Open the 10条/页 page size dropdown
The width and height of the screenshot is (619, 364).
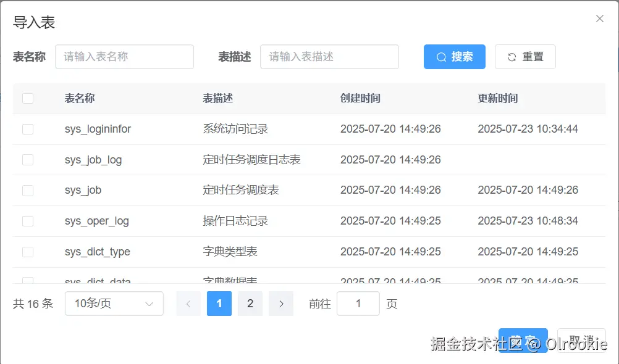click(x=114, y=304)
